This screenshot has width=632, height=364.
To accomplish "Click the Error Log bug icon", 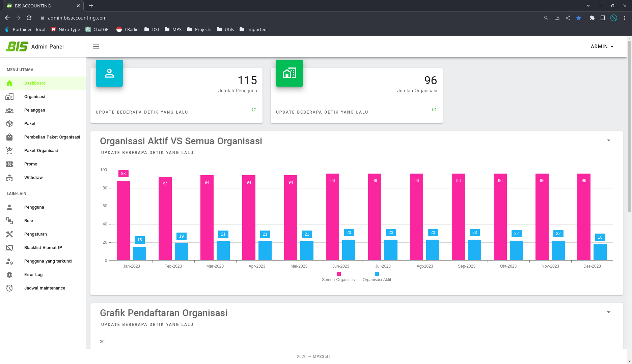I will (x=9, y=275).
